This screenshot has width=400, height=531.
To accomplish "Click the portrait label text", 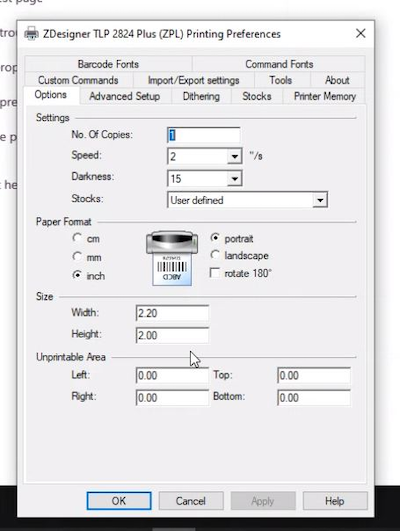I will click(239, 239).
